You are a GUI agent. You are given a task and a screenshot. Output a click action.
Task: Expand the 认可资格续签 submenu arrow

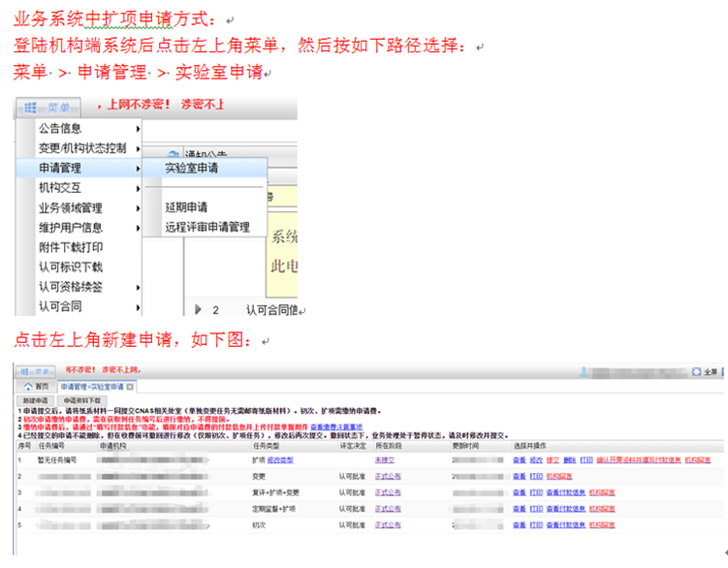pyautogui.click(x=139, y=287)
